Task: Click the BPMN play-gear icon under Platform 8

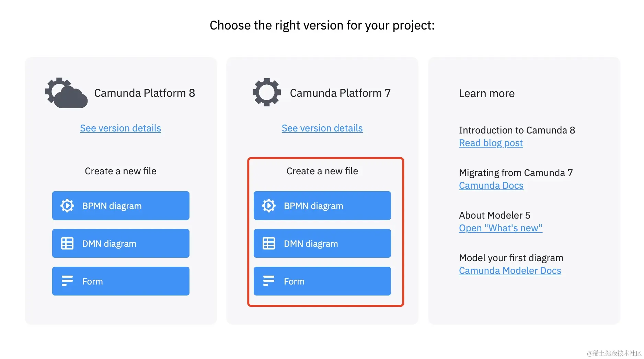Action: 67,206
